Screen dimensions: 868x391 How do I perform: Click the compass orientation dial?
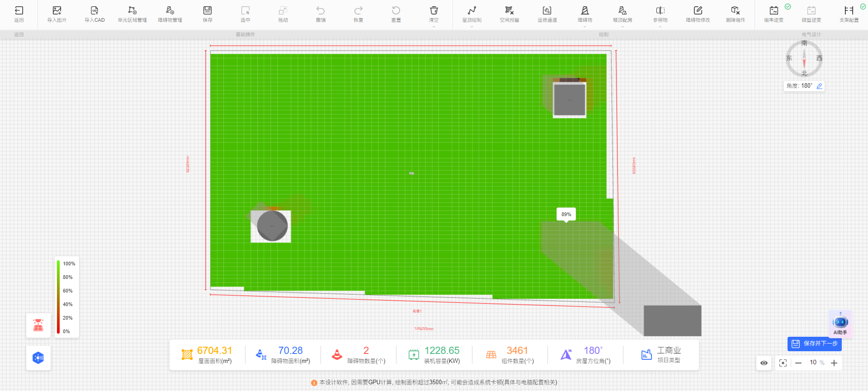[x=804, y=59]
